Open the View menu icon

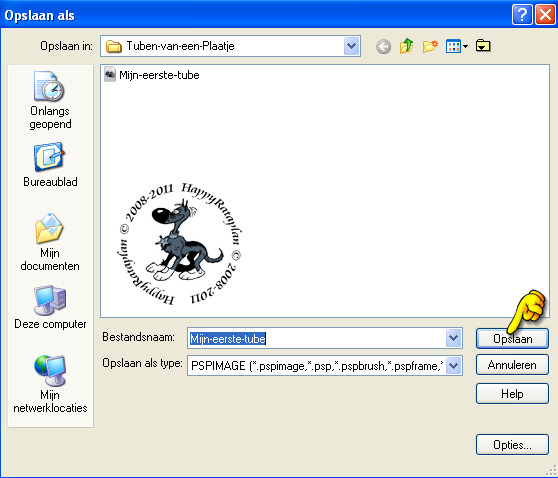(x=457, y=46)
